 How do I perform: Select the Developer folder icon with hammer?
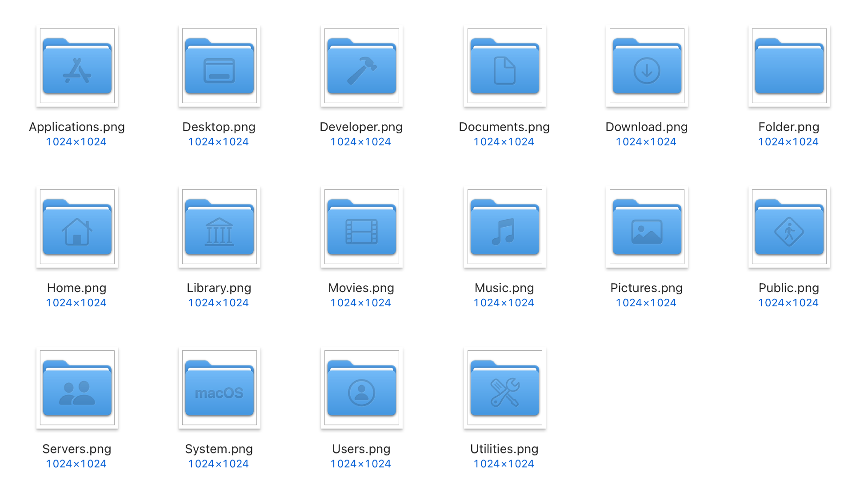pyautogui.click(x=362, y=66)
